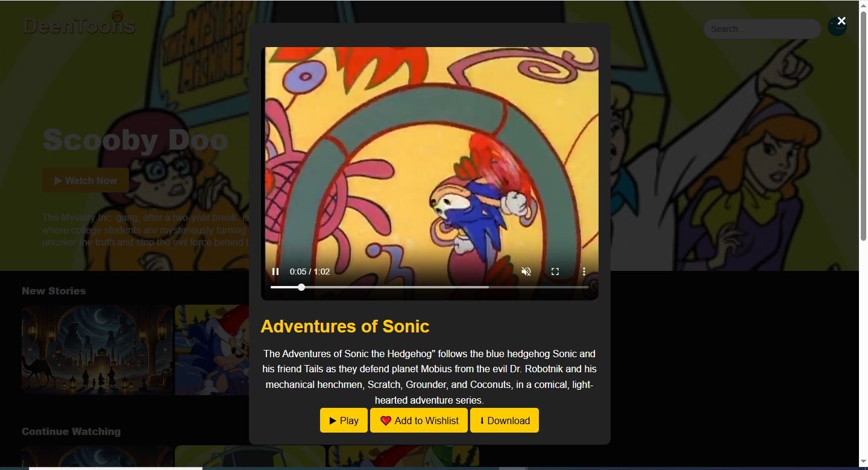The width and height of the screenshot is (868, 470).
Task: Click the video progress seek bar
Action: click(x=429, y=287)
